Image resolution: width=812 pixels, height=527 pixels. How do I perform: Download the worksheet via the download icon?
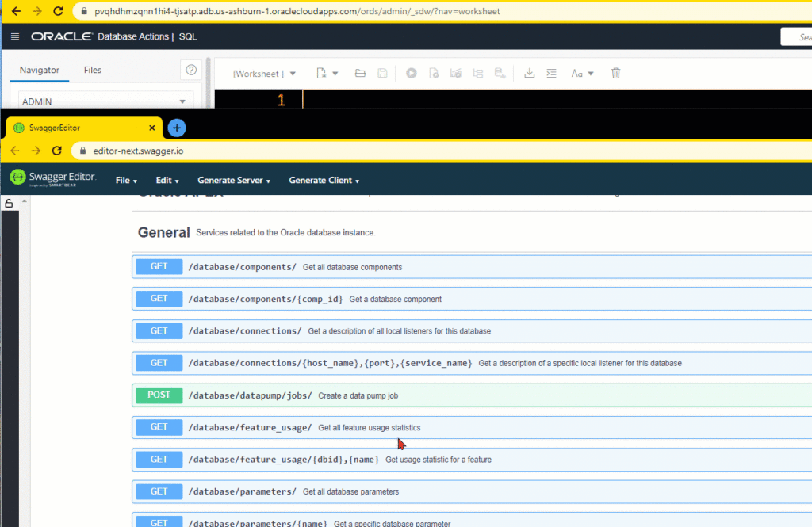point(529,72)
